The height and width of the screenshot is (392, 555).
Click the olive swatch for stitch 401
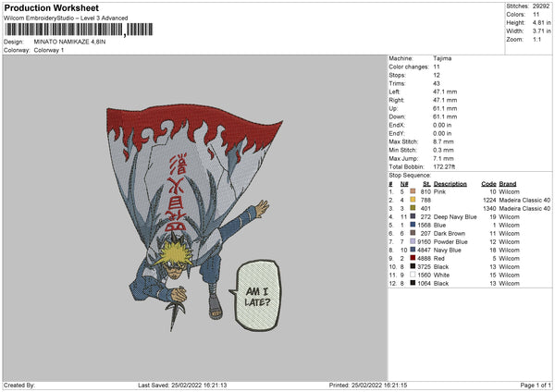(x=413, y=208)
